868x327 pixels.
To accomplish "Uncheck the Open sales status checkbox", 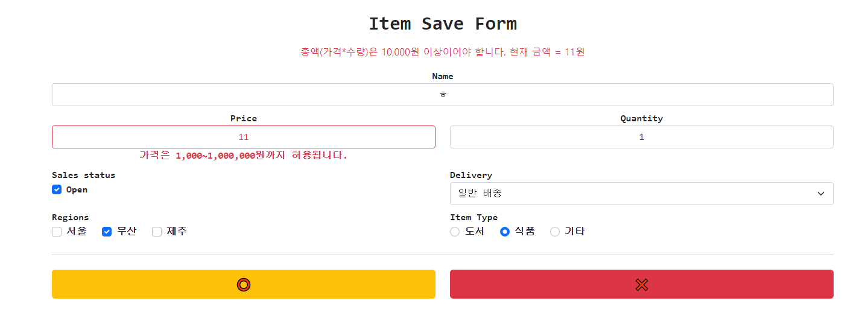I will click(x=57, y=189).
